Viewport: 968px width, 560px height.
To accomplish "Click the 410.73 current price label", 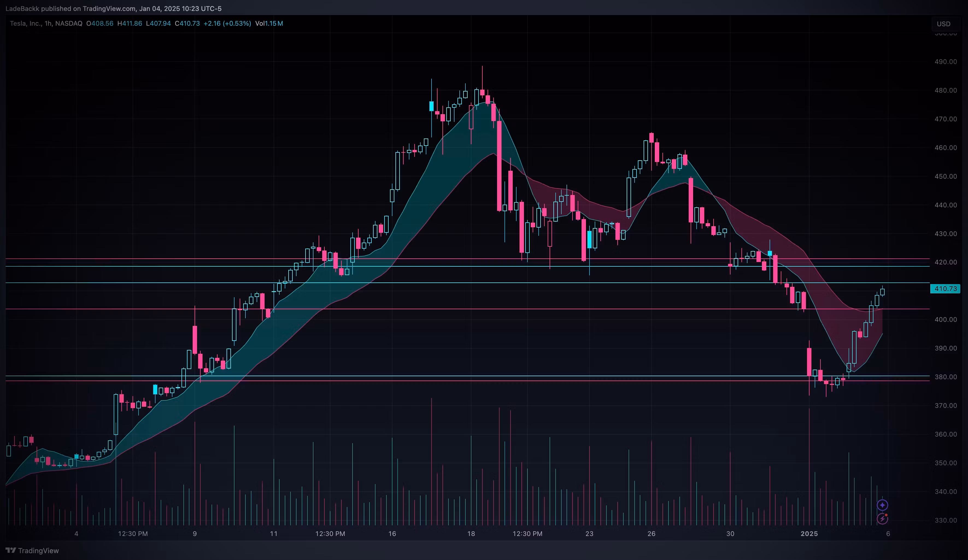I will point(945,288).
